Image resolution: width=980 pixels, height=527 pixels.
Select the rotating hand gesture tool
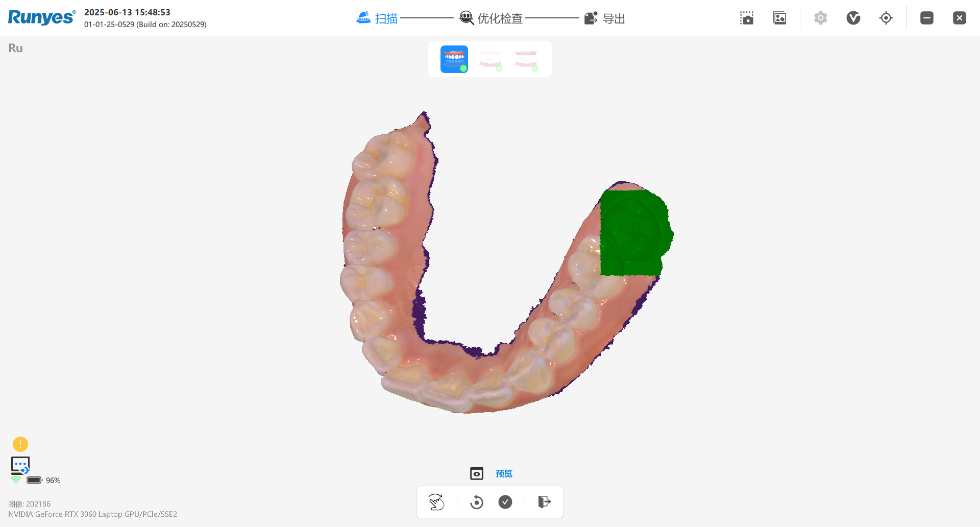coord(436,502)
